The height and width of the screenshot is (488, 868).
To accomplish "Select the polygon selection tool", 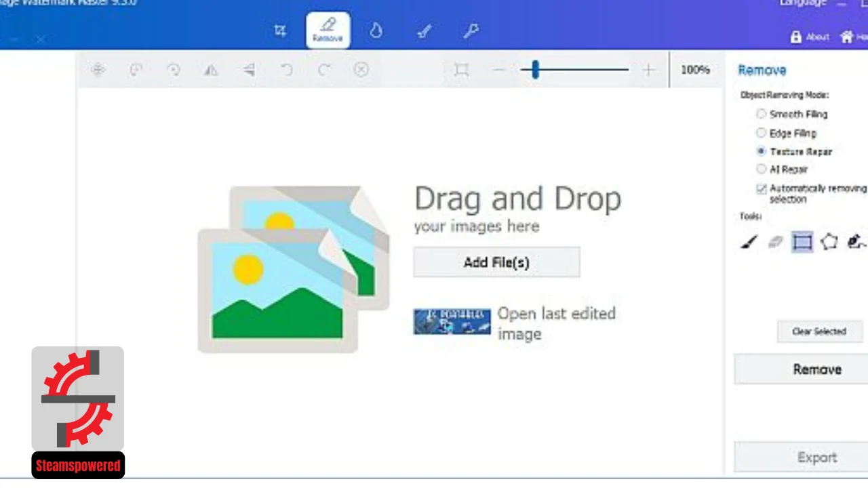I will [x=829, y=242].
